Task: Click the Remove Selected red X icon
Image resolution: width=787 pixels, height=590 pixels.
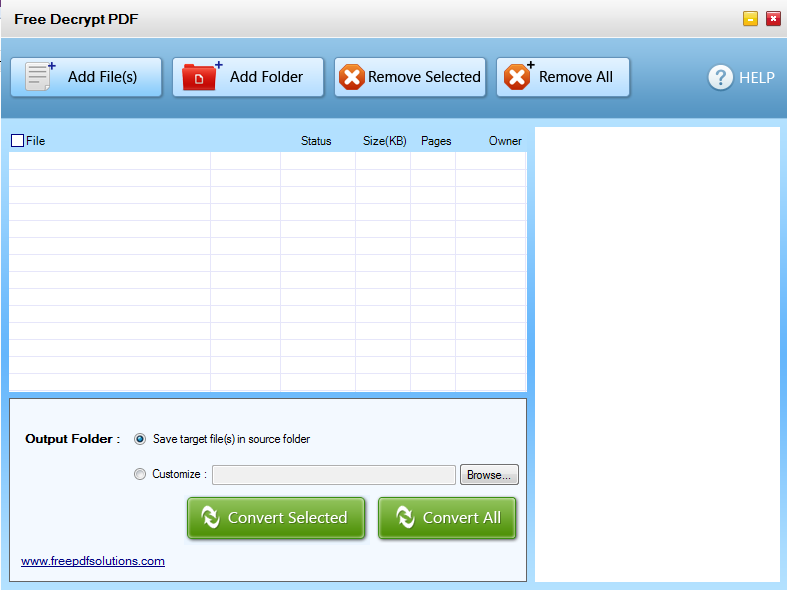Action: pyautogui.click(x=352, y=77)
